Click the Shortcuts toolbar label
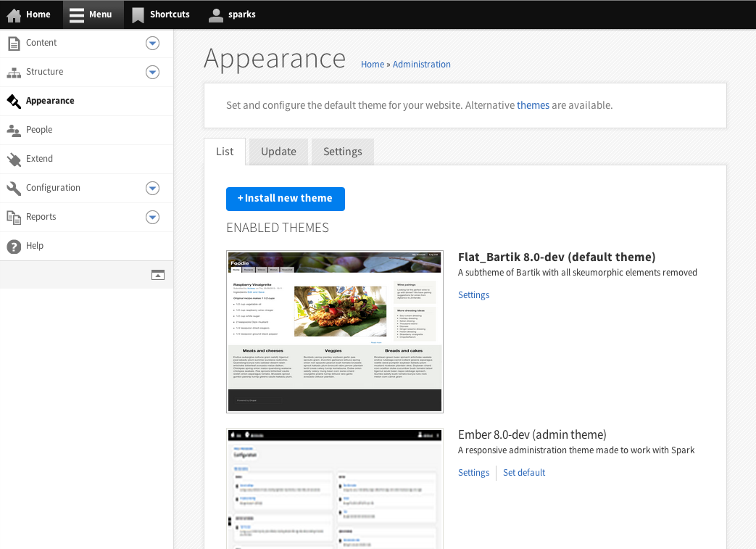This screenshot has height=549, width=756. point(170,15)
